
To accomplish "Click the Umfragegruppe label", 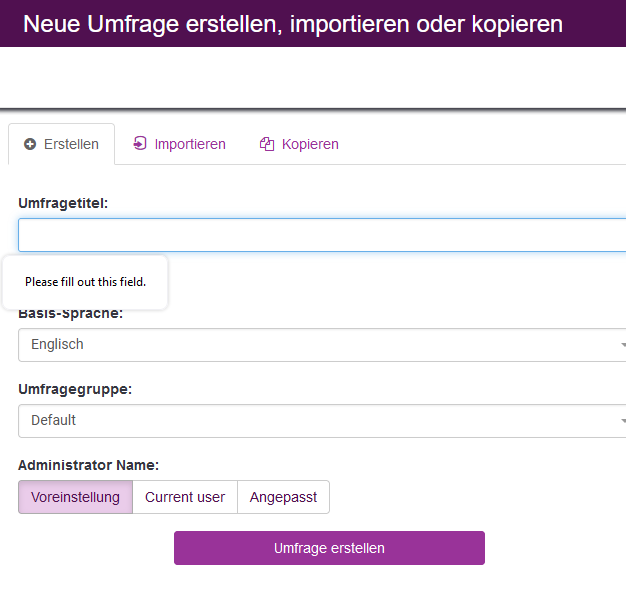I will click(x=75, y=389).
